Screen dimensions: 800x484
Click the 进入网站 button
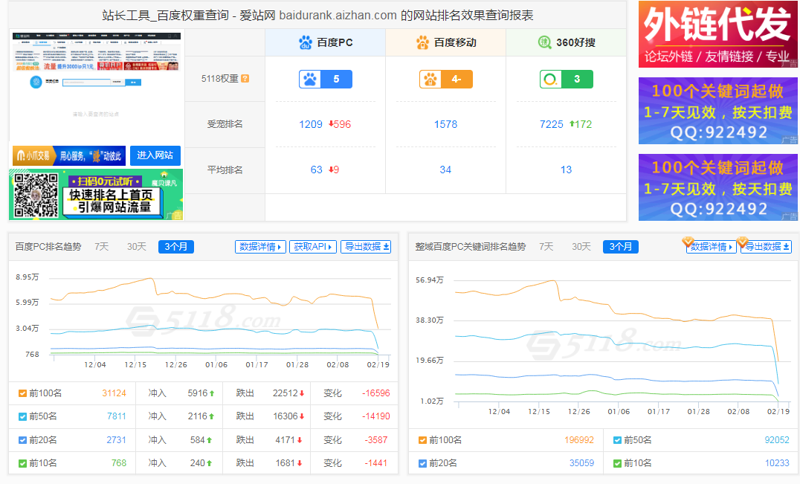(155, 155)
